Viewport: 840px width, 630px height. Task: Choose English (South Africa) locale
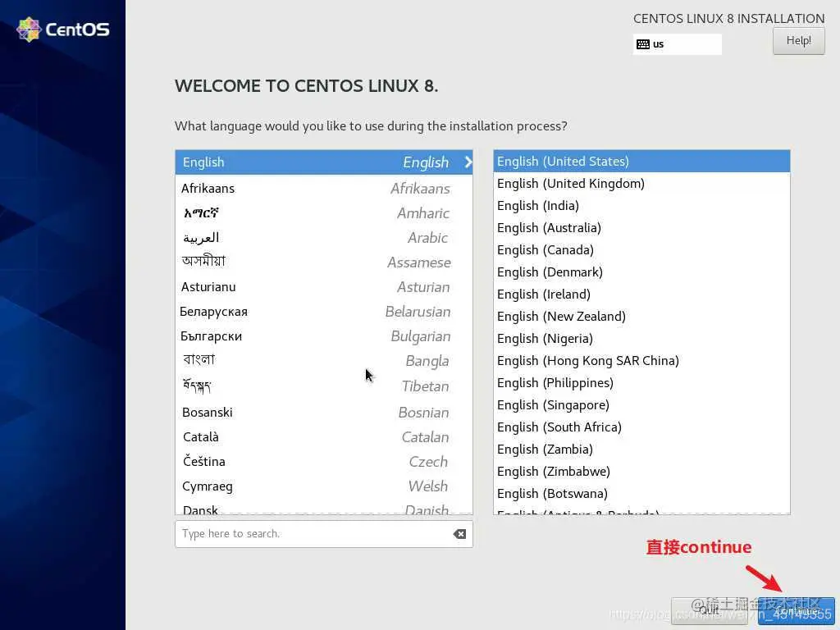[641, 427]
